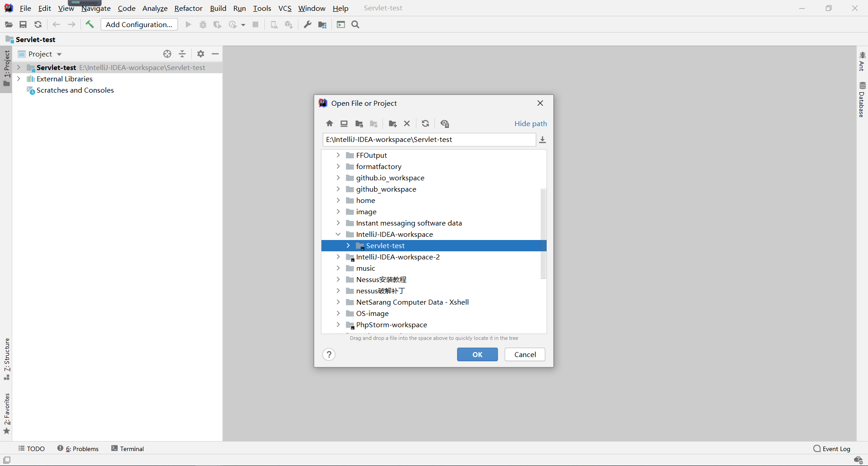This screenshot has height=466, width=868.
Task: Click the New Folder icon in dialog
Action: [392, 123]
